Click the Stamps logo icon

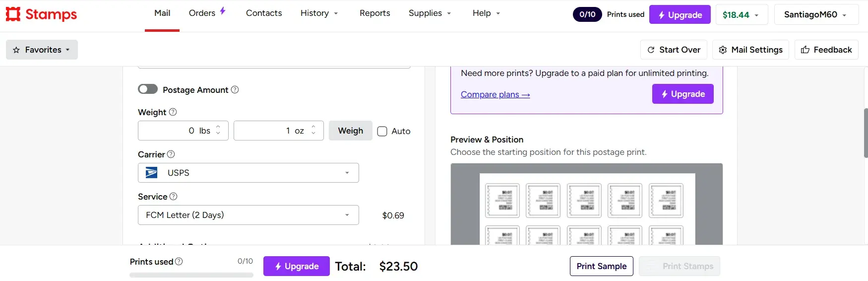click(13, 14)
